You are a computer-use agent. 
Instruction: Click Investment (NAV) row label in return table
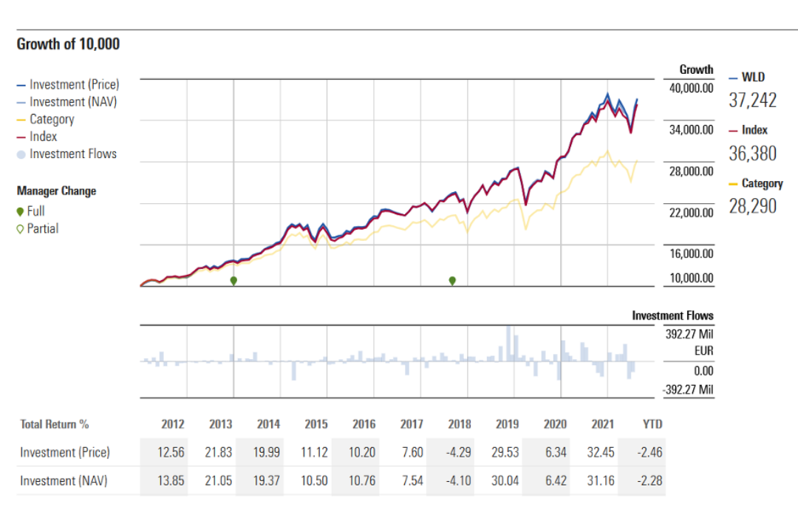click(x=64, y=481)
